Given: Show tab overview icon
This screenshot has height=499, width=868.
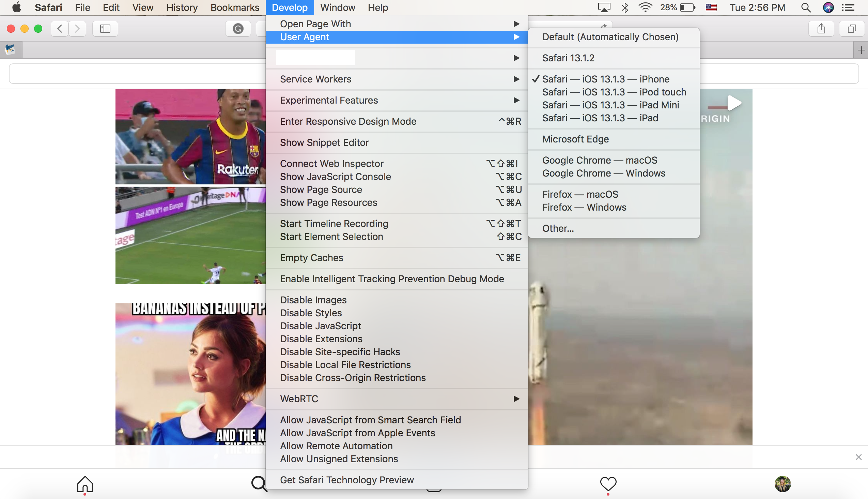Looking at the screenshot, I should coord(852,28).
